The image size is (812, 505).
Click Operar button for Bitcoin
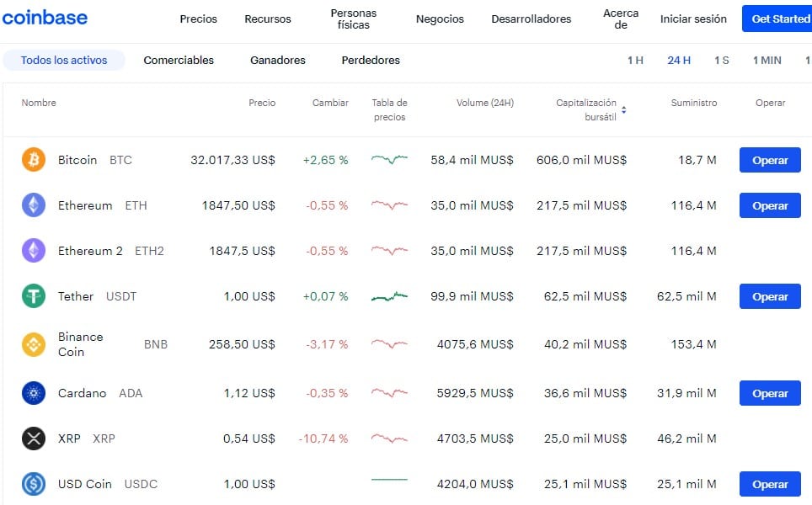pyautogui.click(x=770, y=160)
